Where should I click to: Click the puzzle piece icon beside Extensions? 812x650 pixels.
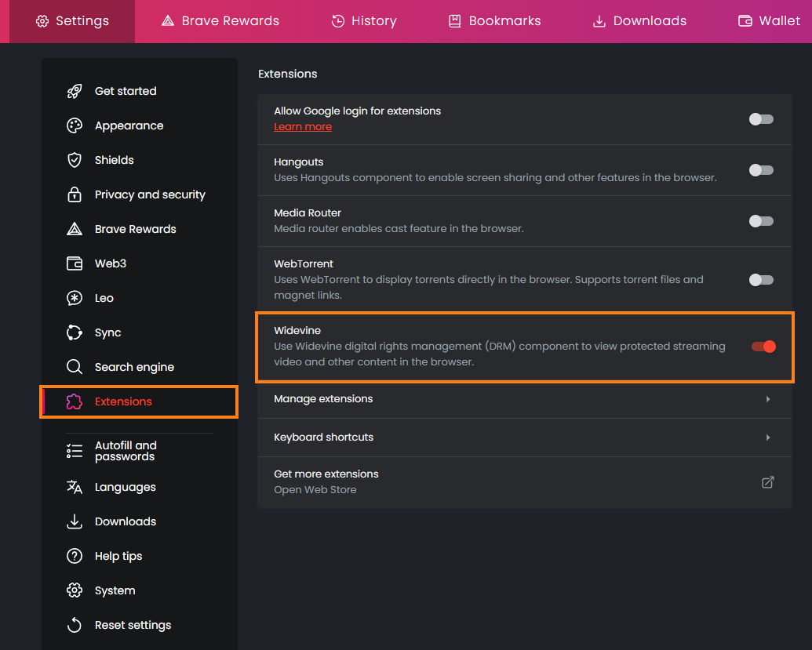pos(75,401)
